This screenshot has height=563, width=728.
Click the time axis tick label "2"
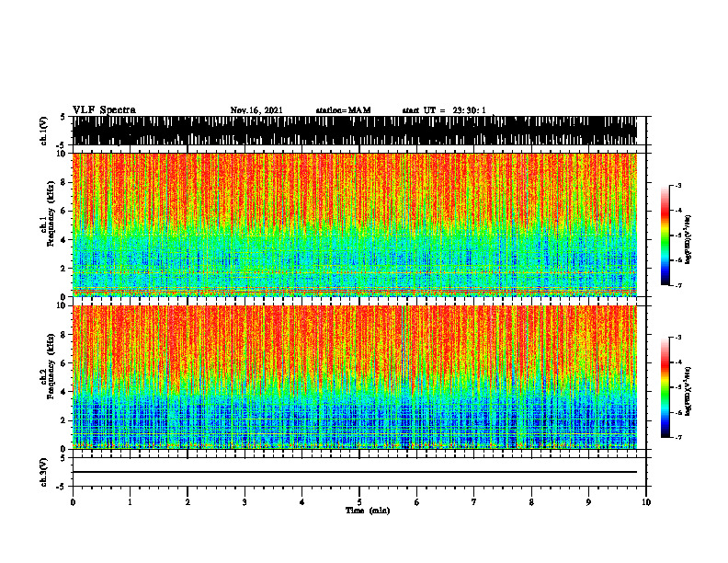(188, 501)
